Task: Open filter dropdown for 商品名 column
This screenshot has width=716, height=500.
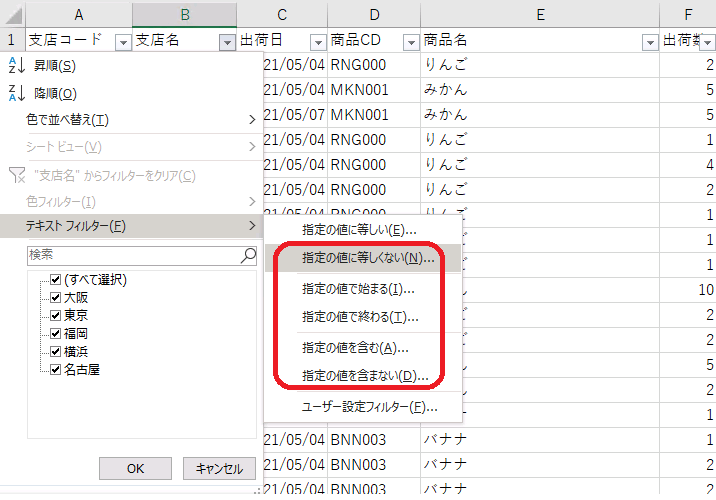Action: (648, 42)
